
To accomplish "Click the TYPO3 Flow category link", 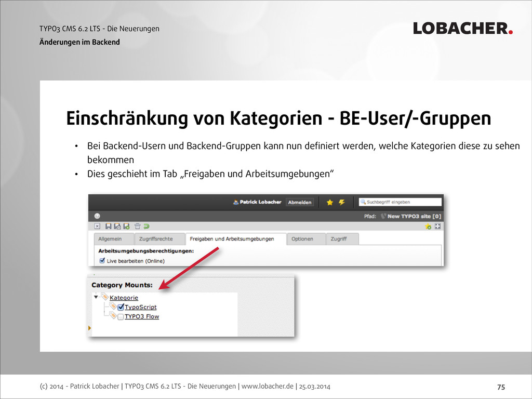I will click(x=142, y=316).
